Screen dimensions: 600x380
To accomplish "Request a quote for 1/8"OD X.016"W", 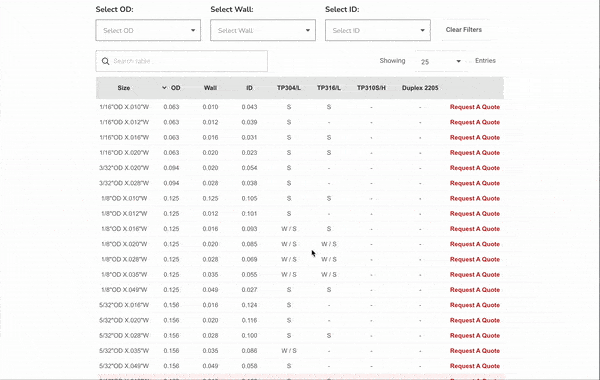I will (474, 229).
